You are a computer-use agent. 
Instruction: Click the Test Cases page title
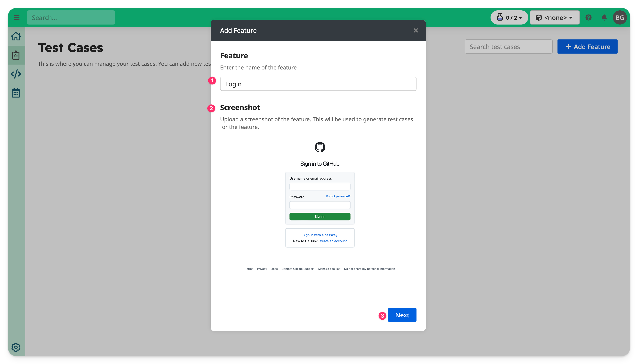[x=70, y=48]
